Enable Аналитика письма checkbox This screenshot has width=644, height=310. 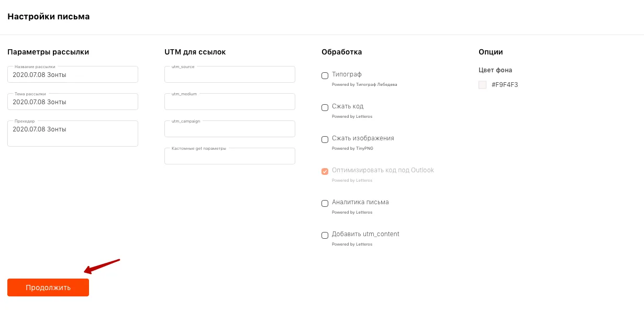[x=325, y=203]
